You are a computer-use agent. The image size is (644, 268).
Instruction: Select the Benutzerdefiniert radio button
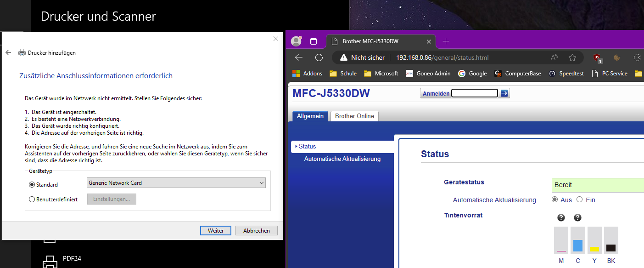tap(32, 200)
